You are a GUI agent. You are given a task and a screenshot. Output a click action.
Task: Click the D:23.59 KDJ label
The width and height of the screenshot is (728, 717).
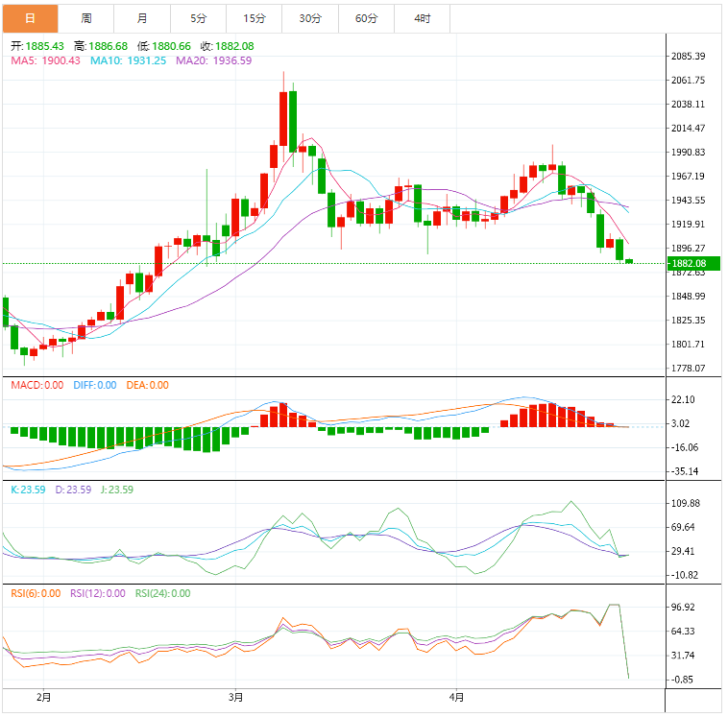(73, 490)
